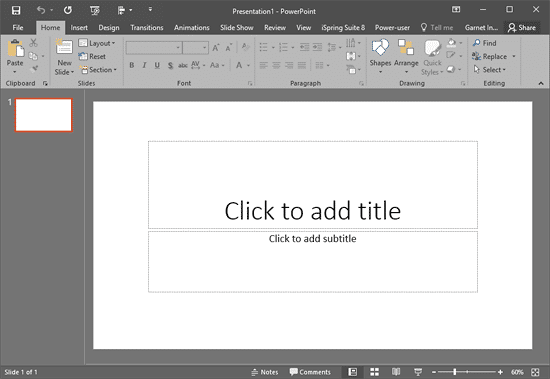Screen dimensions: 550x379
Task: Toggle underline formatting
Action: point(157,65)
